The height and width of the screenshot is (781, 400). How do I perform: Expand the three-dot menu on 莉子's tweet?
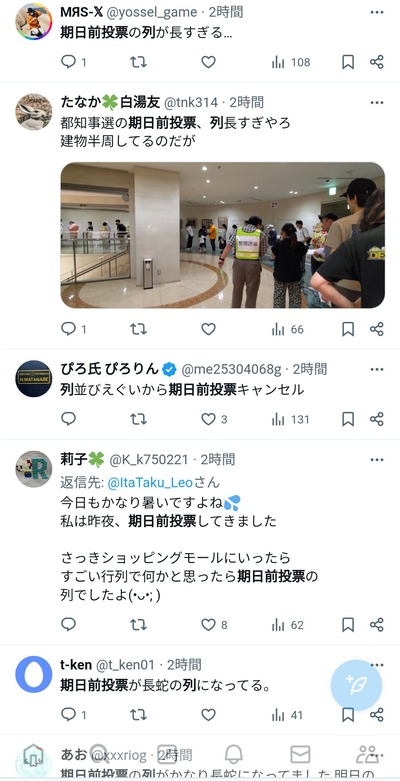[377, 459]
